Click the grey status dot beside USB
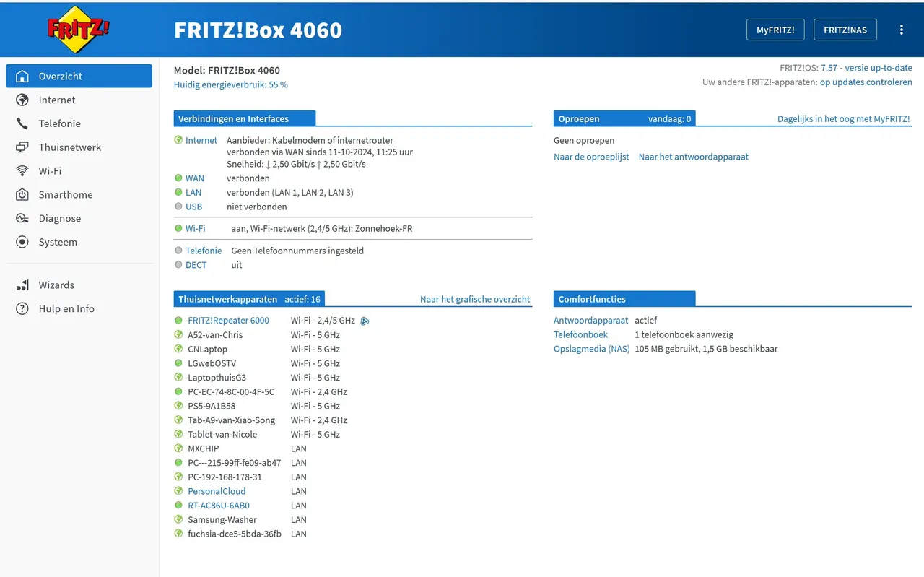Screen dimensions: 924x577 [x=178, y=207]
